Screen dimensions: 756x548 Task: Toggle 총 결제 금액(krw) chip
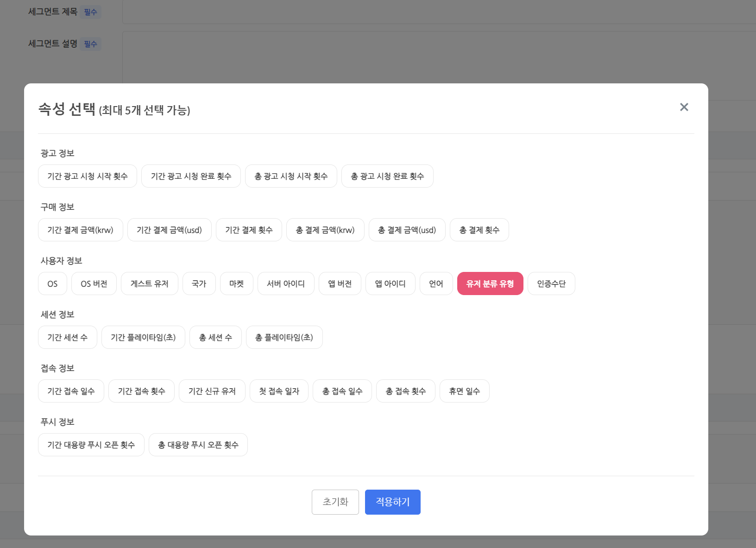[x=325, y=230]
